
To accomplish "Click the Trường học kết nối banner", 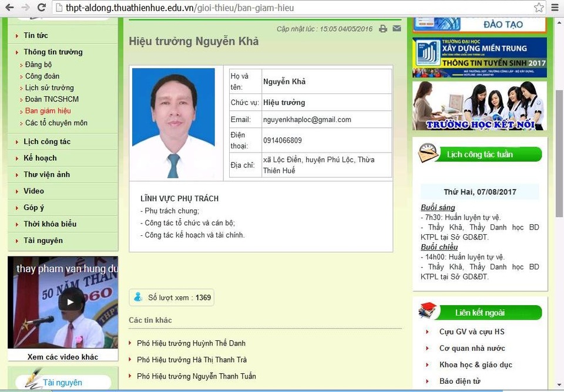I will click(x=479, y=106).
